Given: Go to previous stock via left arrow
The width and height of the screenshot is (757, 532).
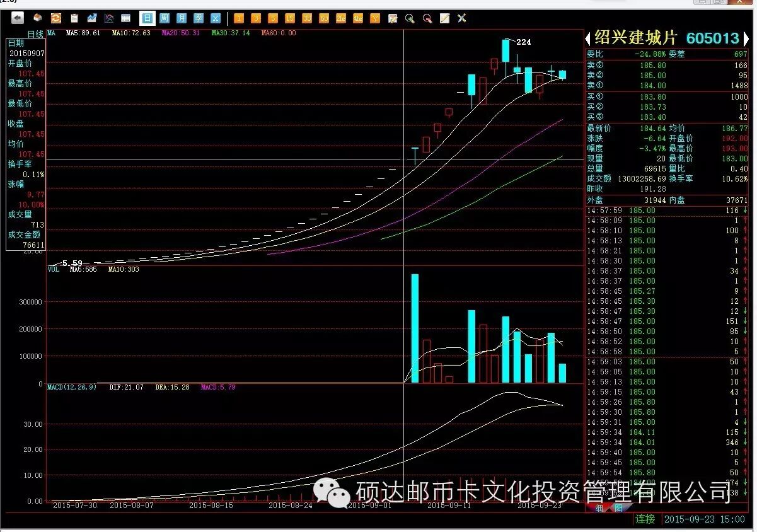Looking at the screenshot, I should tap(589, 38).
